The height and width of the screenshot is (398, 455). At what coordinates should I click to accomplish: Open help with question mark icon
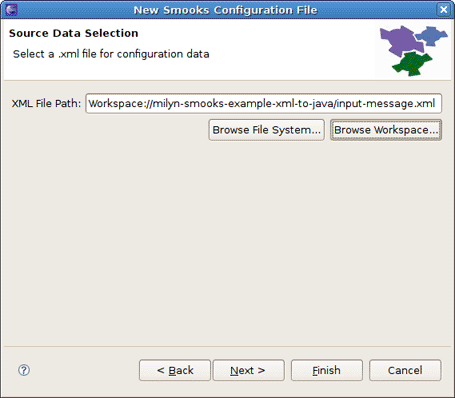(24, 370)
